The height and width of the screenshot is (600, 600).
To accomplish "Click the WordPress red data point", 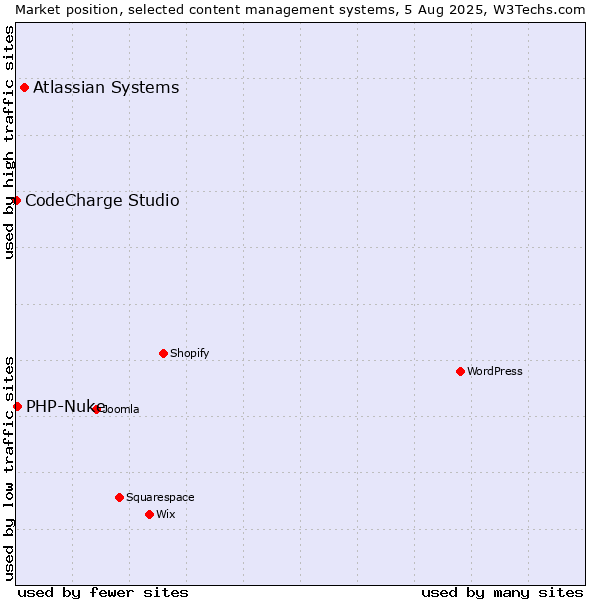I will point(460,372).
